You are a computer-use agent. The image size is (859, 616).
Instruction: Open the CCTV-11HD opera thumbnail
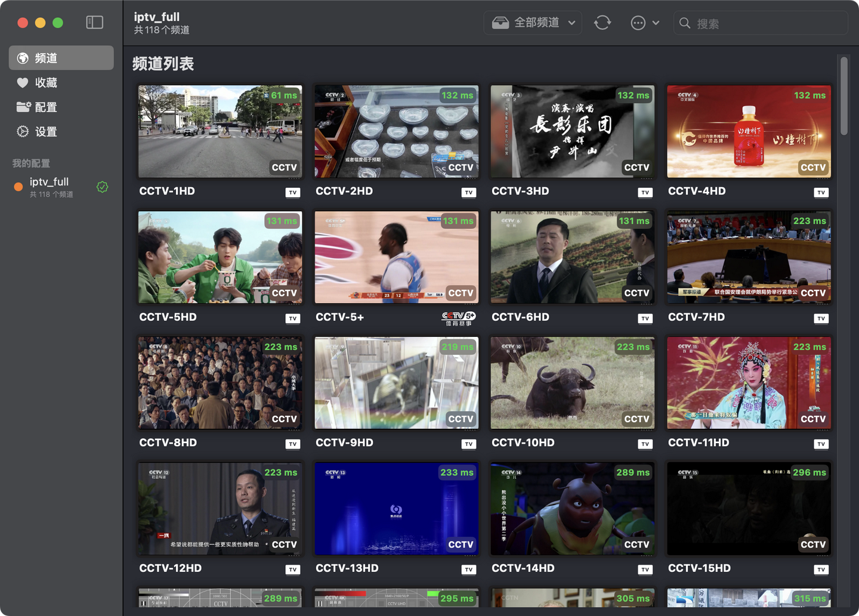coord(749,383)
